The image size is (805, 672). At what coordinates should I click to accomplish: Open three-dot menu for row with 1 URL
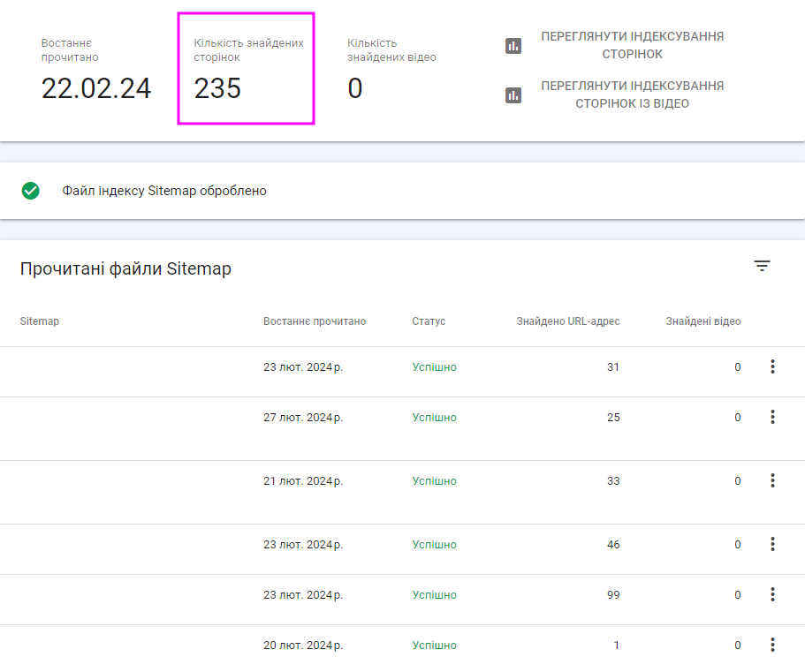click(772, 645)
